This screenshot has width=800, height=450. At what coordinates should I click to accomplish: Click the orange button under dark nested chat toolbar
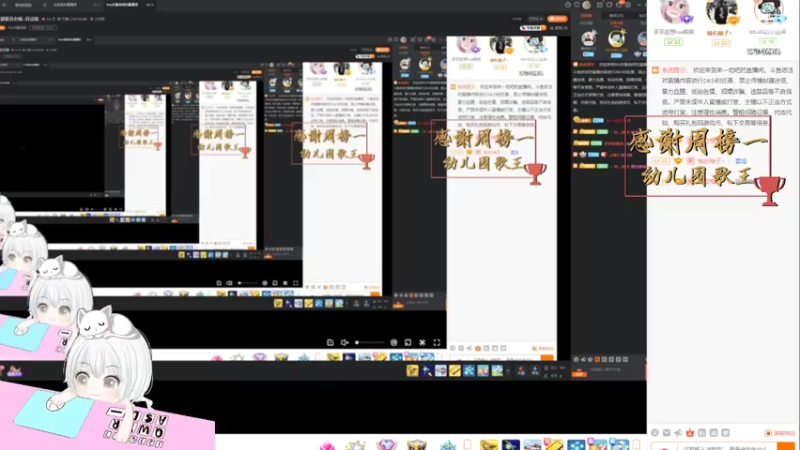579,374
